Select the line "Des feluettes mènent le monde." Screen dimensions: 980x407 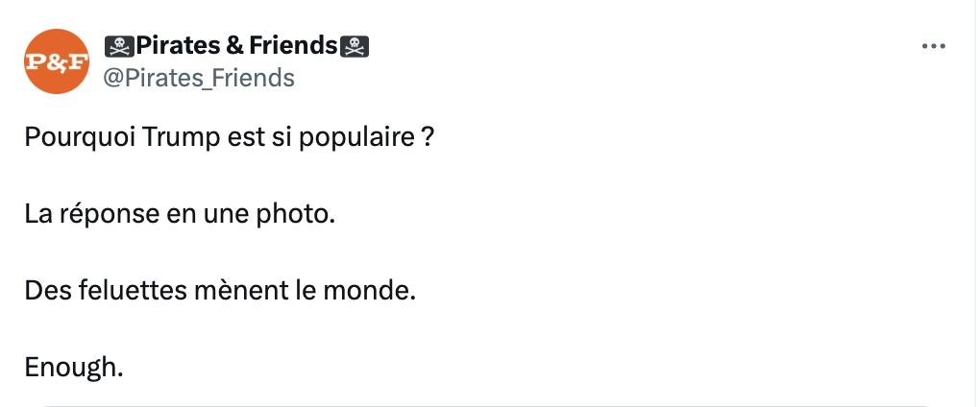[x=220, y=290]
